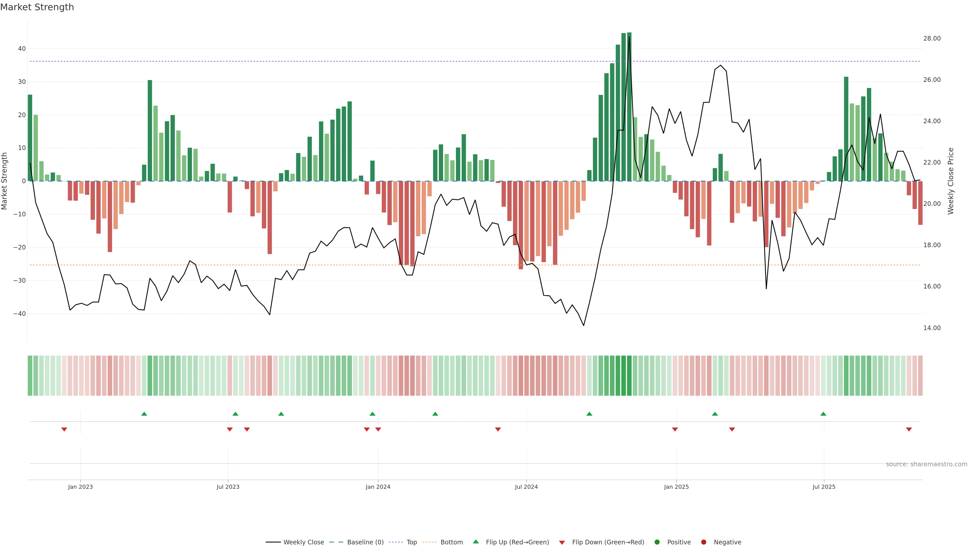Viewport: 980px width, 551px height.
Task: Click green flip-up marker just after Jul 2023
Action: point(236,414)
